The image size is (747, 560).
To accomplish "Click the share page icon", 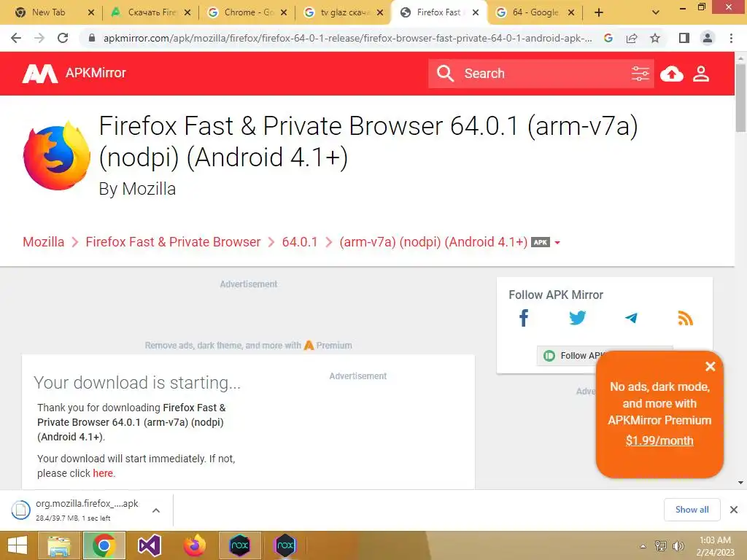I will pos(632,38).
